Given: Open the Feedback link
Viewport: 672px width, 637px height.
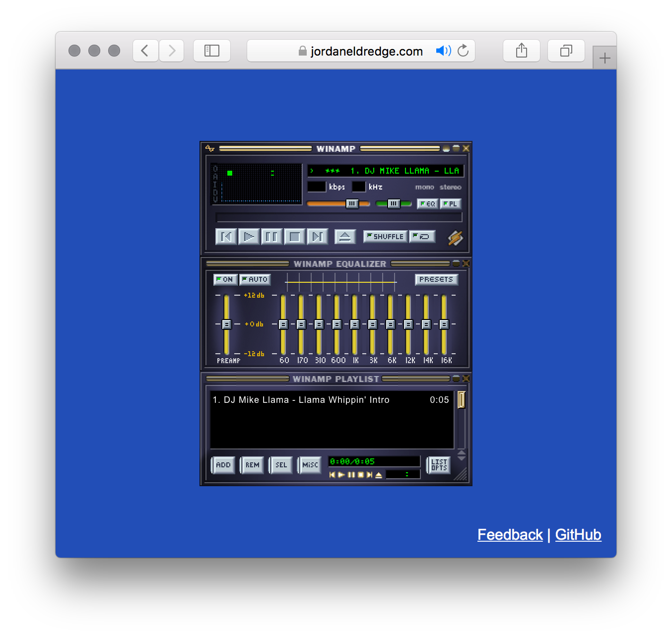Looking at the screenshot, I should (x=510, y=534).
